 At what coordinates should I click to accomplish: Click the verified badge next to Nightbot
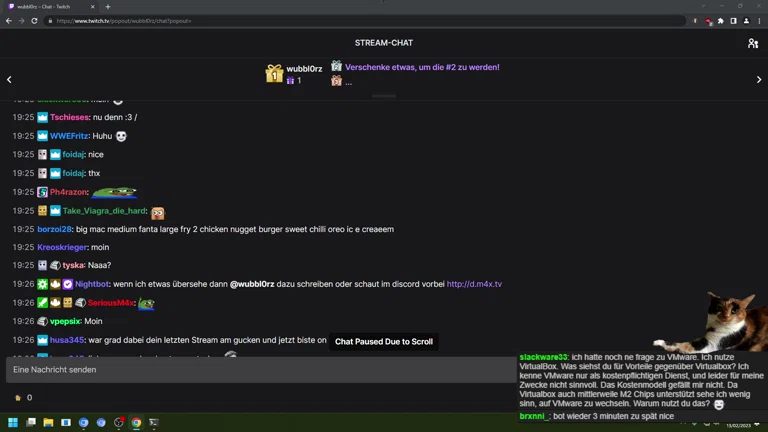(67, 284)
